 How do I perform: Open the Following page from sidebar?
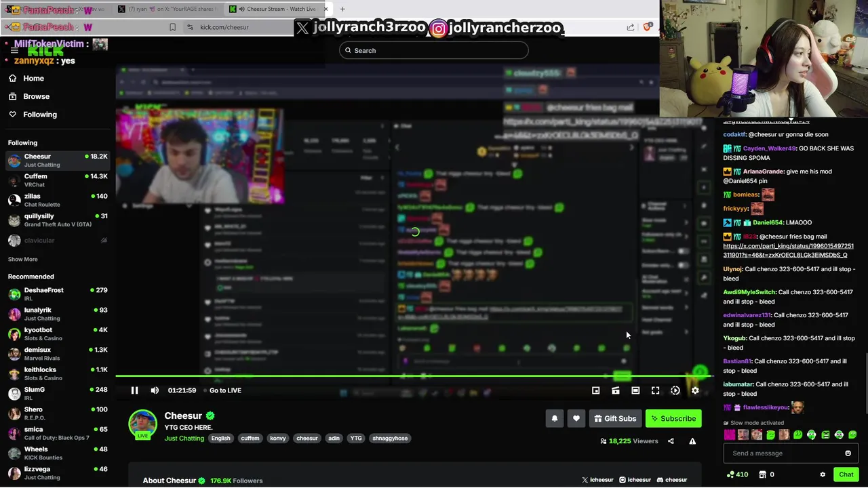point(33,115)
